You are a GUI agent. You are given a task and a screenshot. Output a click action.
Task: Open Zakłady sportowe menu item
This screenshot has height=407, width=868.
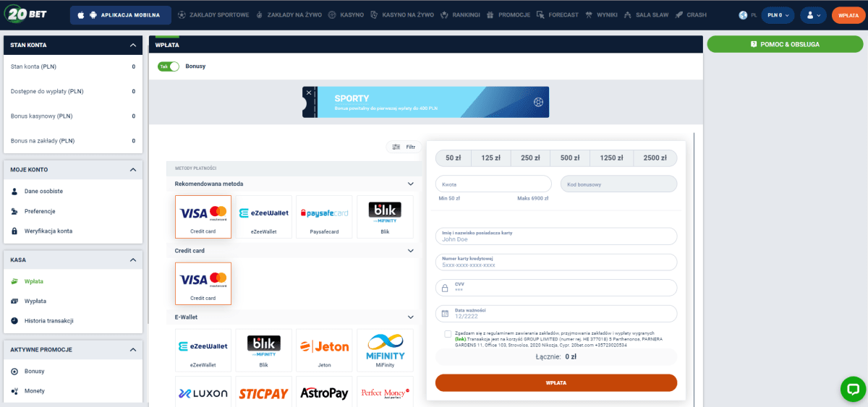pyautogui.click(x=214, y=15)
